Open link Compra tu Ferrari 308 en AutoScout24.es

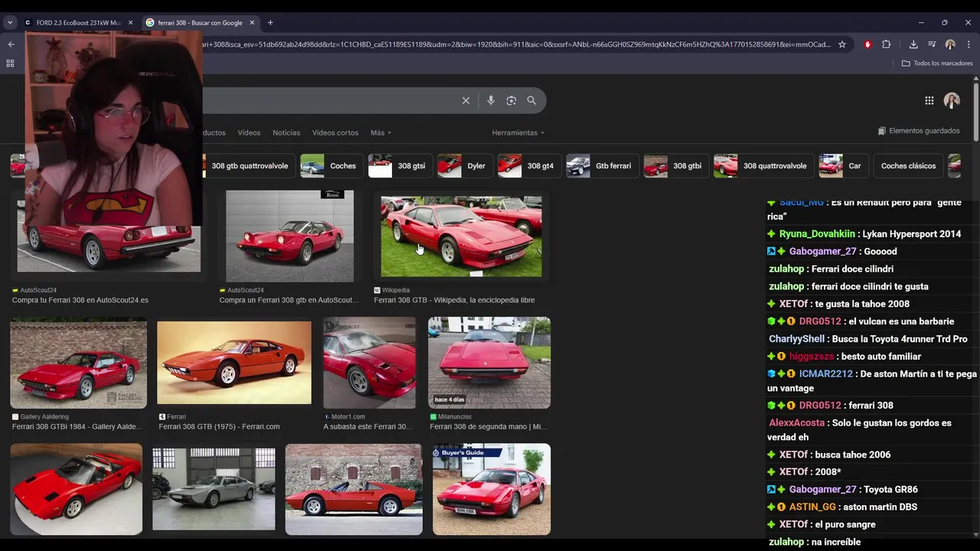[x=80, y=300]
